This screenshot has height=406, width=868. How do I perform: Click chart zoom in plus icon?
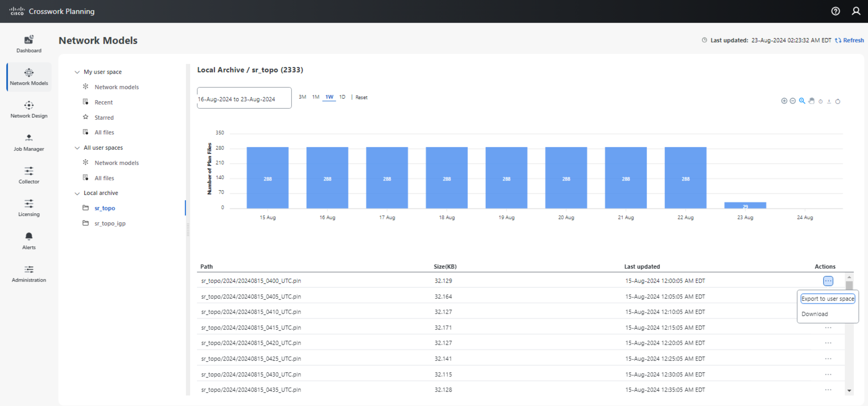point(784,101)
